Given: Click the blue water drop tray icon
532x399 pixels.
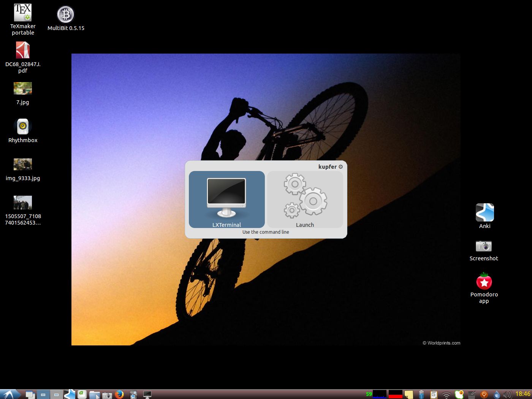Looking at the screenshot, I should click(497, 394).
